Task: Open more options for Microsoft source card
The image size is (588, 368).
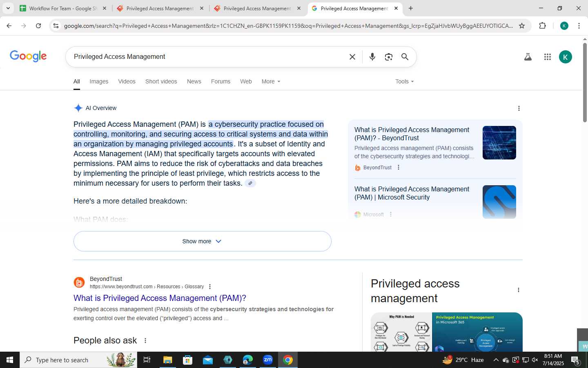Action: (x=391, y=214)
